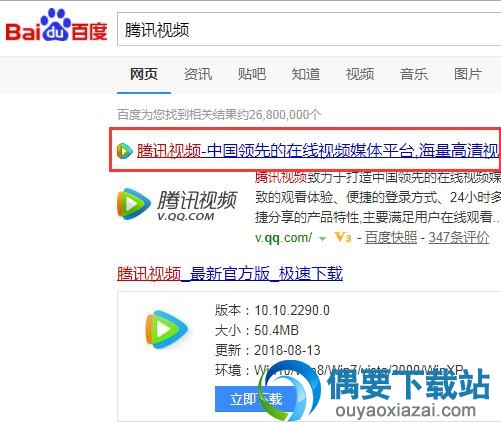This screenshot has width=501, height=422.
Task: Click the small Tencent Video icon beside the first result title
Action: 125,151
